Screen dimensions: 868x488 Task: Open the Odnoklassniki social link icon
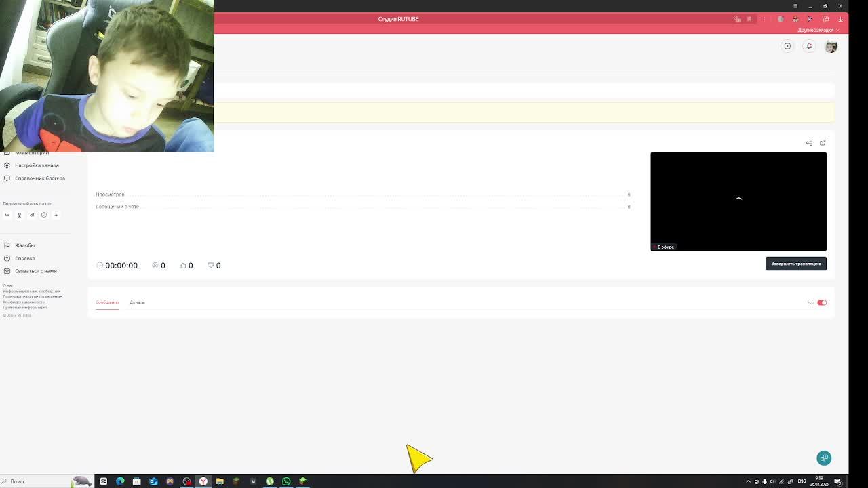[x=20, y=215]
